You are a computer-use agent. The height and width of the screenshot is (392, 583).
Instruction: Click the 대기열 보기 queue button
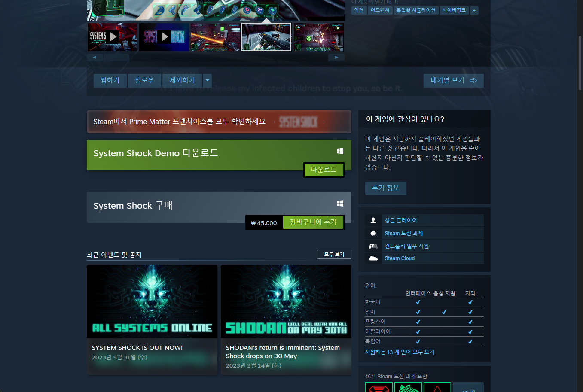(454, 80)
